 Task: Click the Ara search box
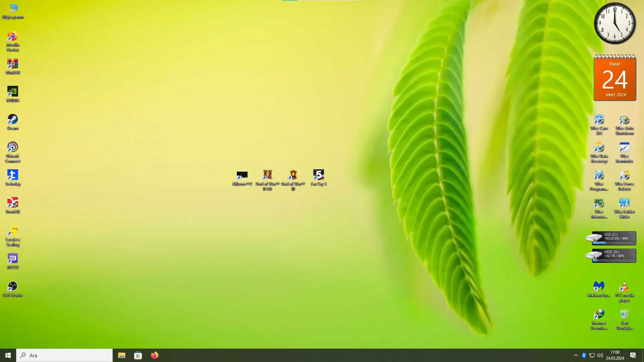tap(64, 355)
